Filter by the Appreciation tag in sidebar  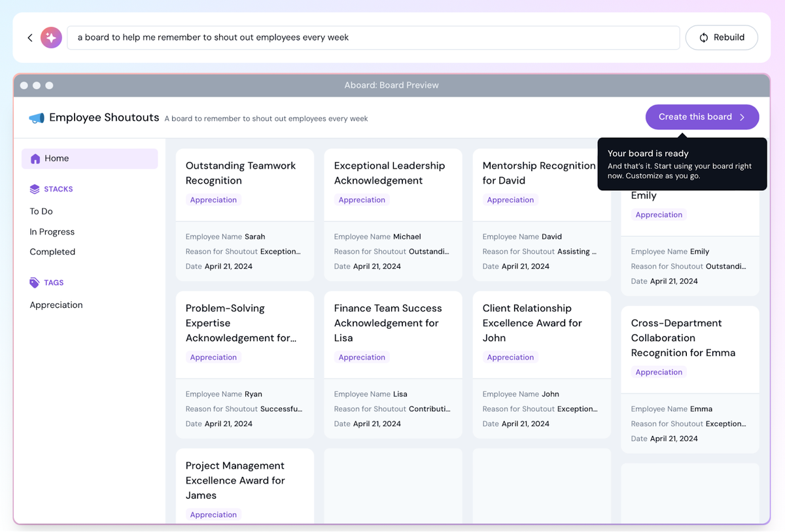pyautogui.click(x=56, y=305)
